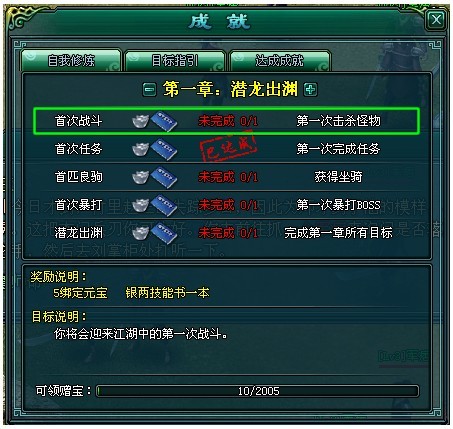
Task: Select the 首次暴打 achievement name
Action: [x=78, y=205]
